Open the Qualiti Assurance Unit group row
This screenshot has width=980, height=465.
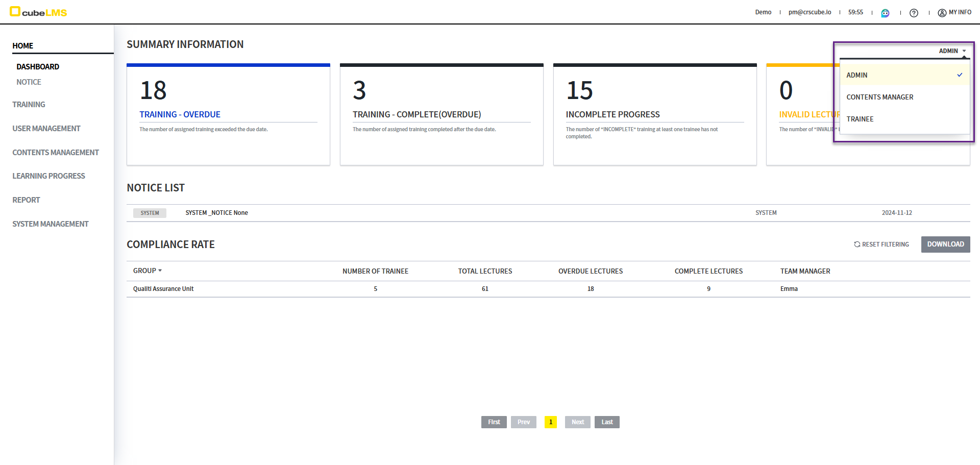[163, 289]
